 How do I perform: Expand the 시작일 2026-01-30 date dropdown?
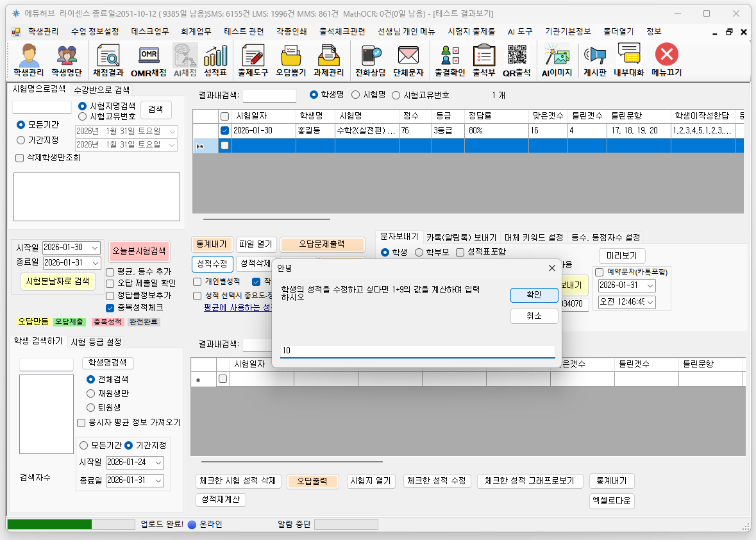[x=96, y=248]
